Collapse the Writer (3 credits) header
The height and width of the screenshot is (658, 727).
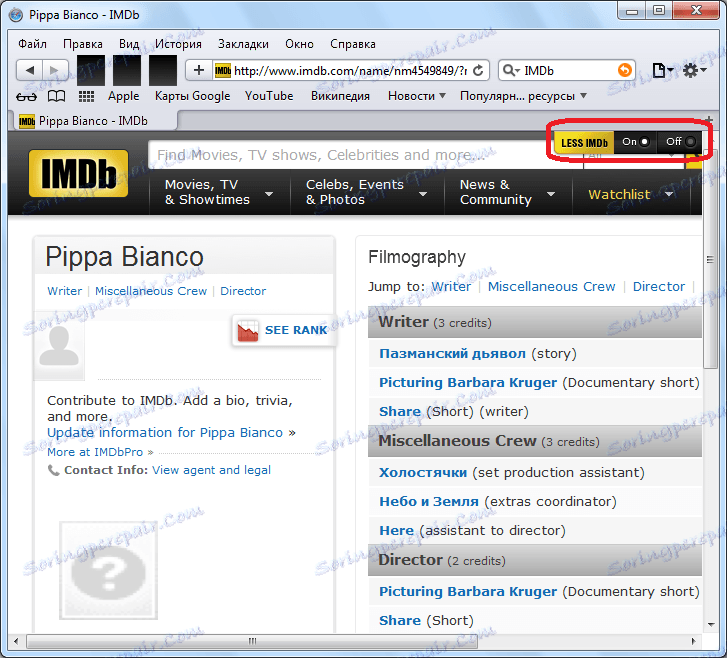click(x=535, y=322)
